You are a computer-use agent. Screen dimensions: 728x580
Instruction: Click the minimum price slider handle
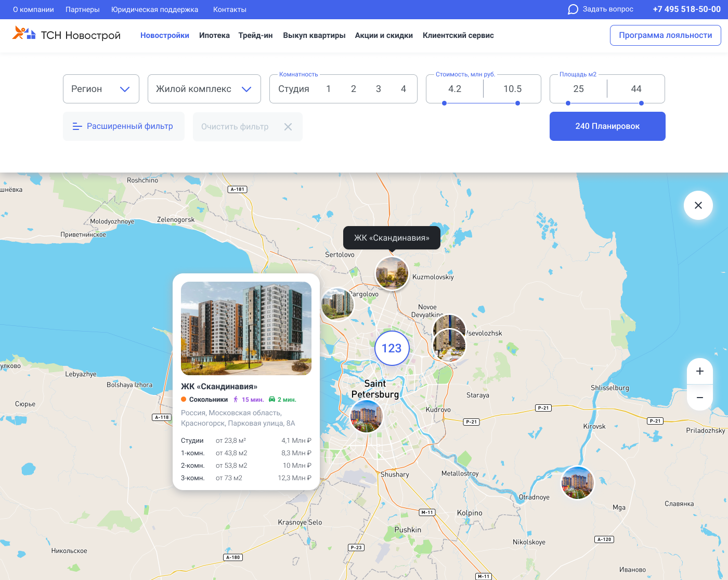(444, 103)
